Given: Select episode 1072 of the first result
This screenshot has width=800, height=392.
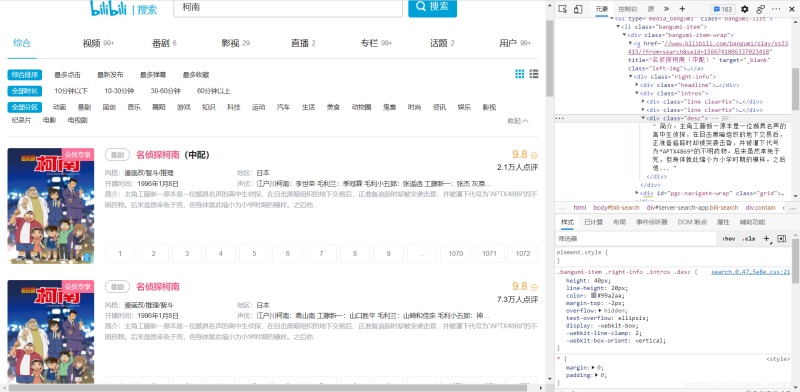Looking at the screenshot, I should pos(523,253).
